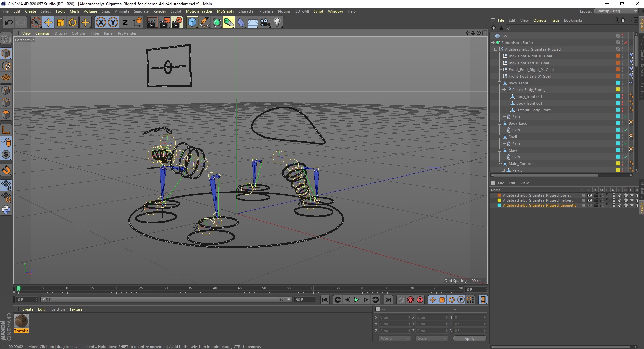Collapse the Subdivision Surface tree node
Viewport: 644px width, 349px height.
[492, 43]
